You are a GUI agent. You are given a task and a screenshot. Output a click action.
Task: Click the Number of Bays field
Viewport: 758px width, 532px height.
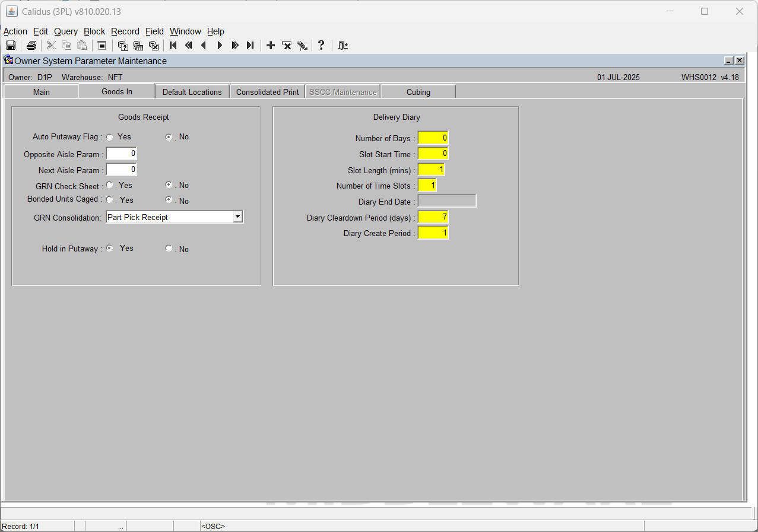point(433,138)
